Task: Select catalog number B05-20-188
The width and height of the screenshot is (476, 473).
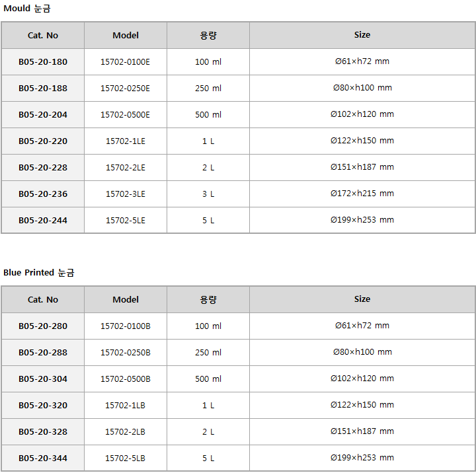Action: [43, 89]
